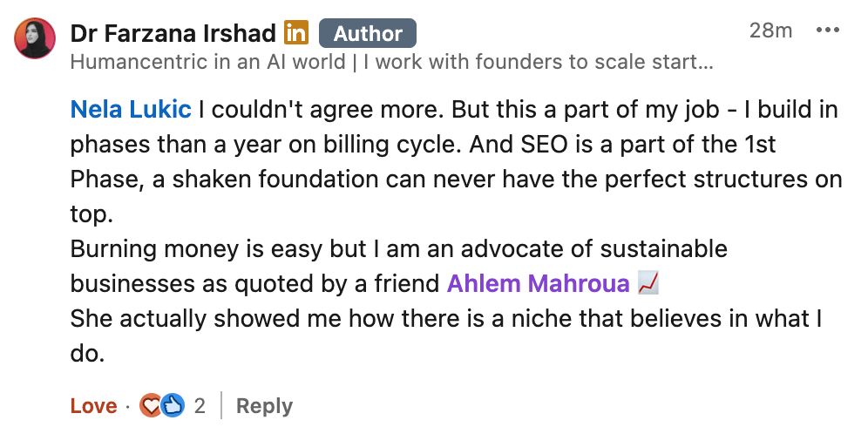Open the three-dot comment options menu

click(826, 30)
